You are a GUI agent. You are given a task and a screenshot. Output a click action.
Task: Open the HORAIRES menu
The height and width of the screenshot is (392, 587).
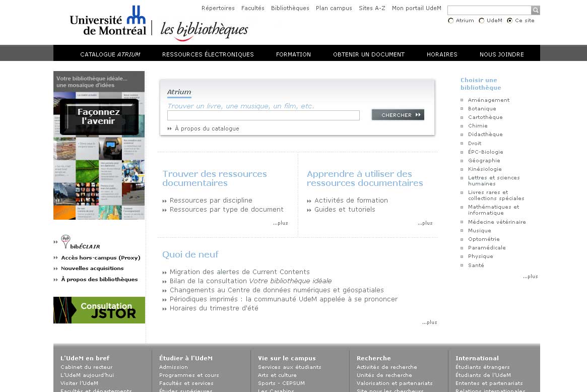pos(442,54)
